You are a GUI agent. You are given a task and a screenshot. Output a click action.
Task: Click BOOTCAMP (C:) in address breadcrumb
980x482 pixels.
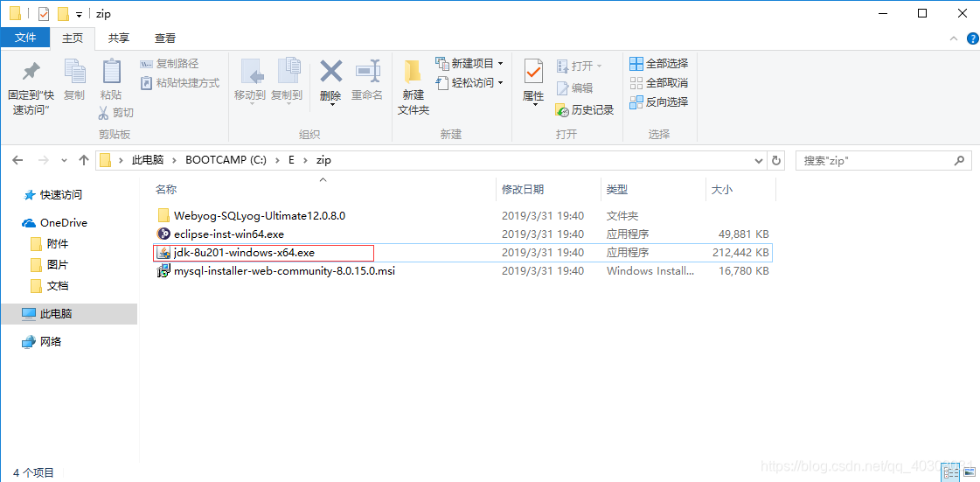coord(226,160)
